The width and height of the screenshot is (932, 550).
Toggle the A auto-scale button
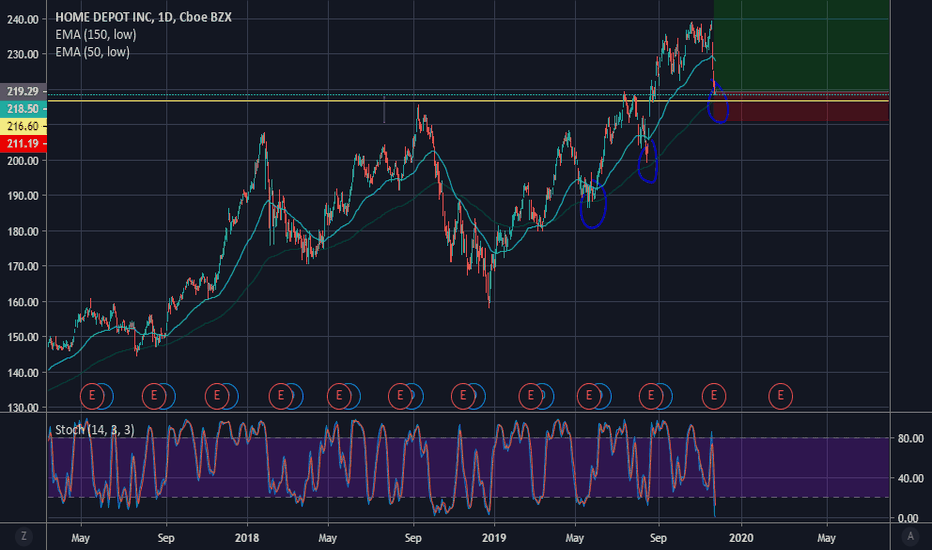[x=910, y=536]
